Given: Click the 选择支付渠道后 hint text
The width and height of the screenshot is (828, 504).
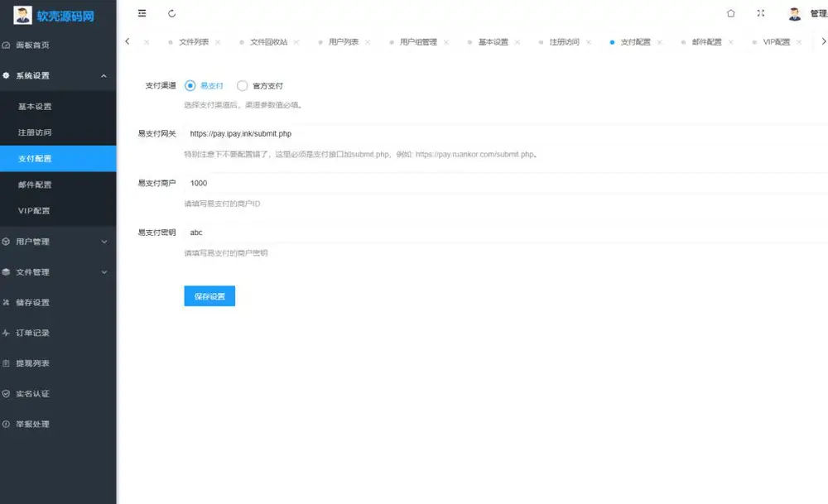Looking at the screenshot, I should coord(243,105).
